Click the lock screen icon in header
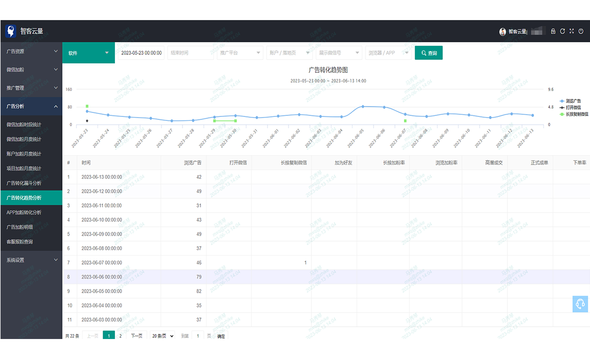Screen dimensions: 590x364 (553, 31)
